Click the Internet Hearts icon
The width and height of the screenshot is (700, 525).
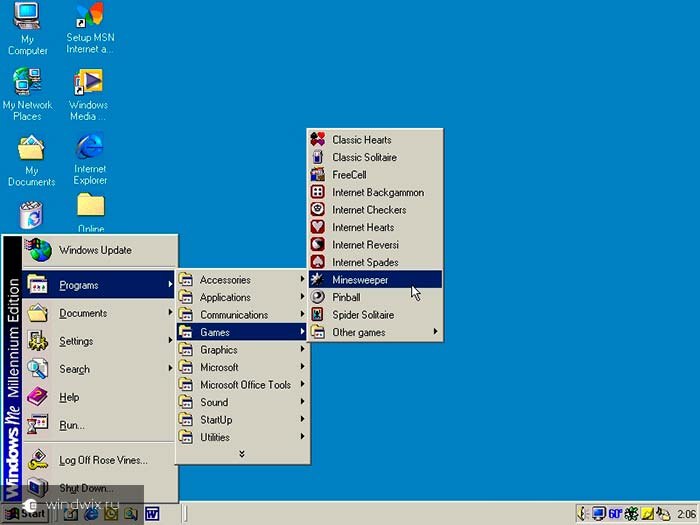point(317,227)
